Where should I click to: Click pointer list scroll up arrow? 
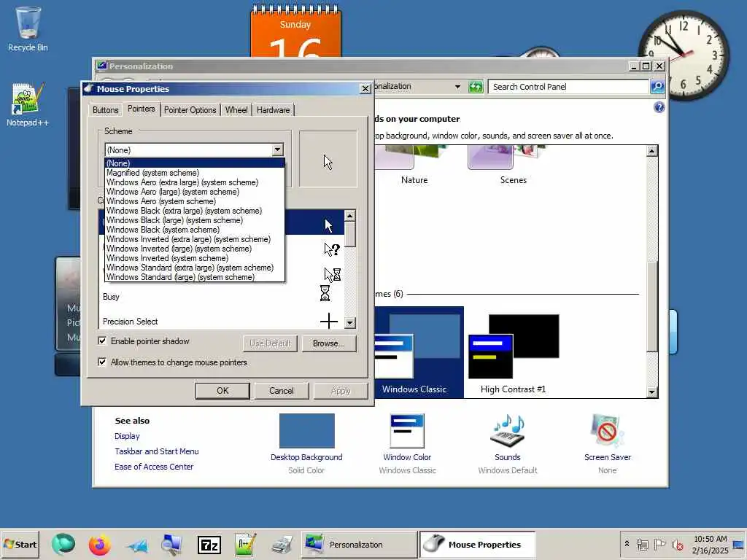(349, 216)
